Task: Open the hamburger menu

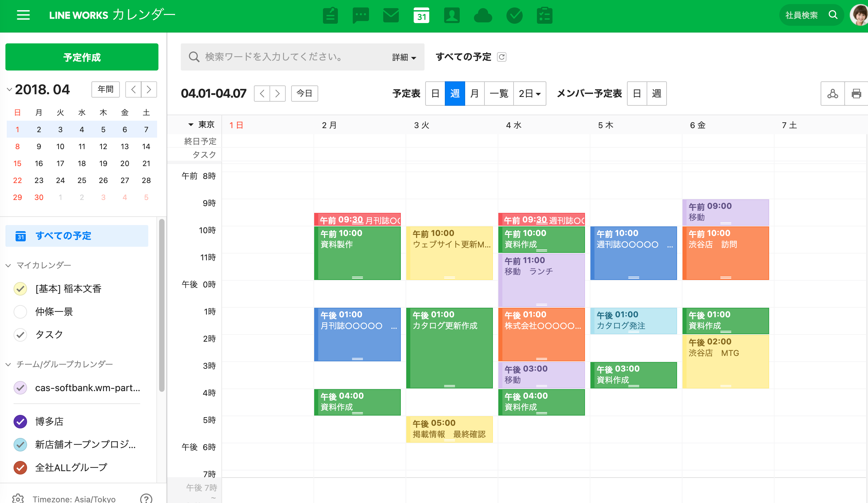Action: point(23,15)
